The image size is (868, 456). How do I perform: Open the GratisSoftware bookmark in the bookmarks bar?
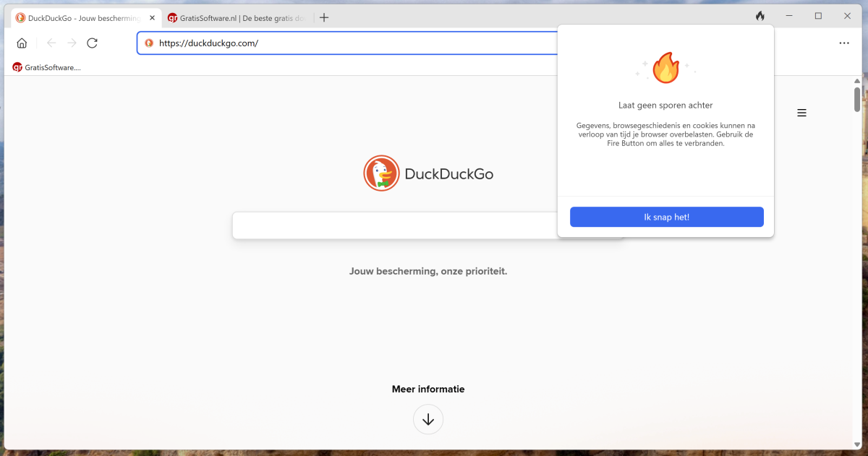46,67
